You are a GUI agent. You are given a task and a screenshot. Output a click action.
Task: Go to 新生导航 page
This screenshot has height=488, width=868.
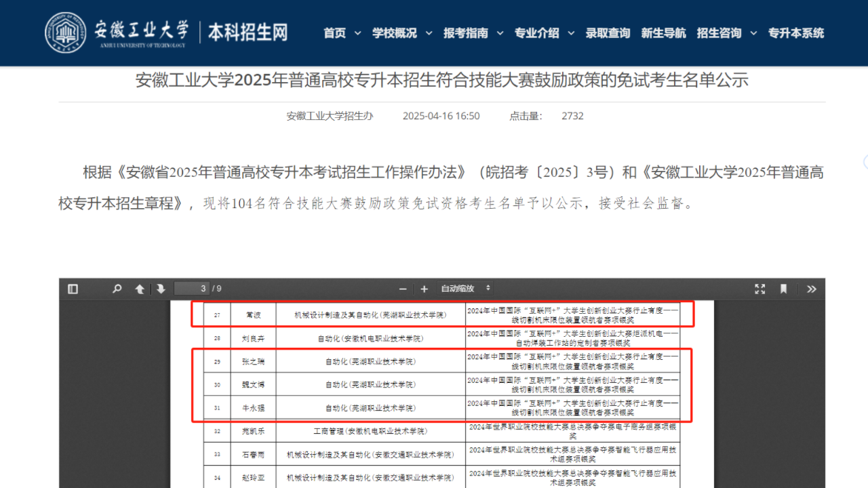pyautogui.click(x=663, y=33)
